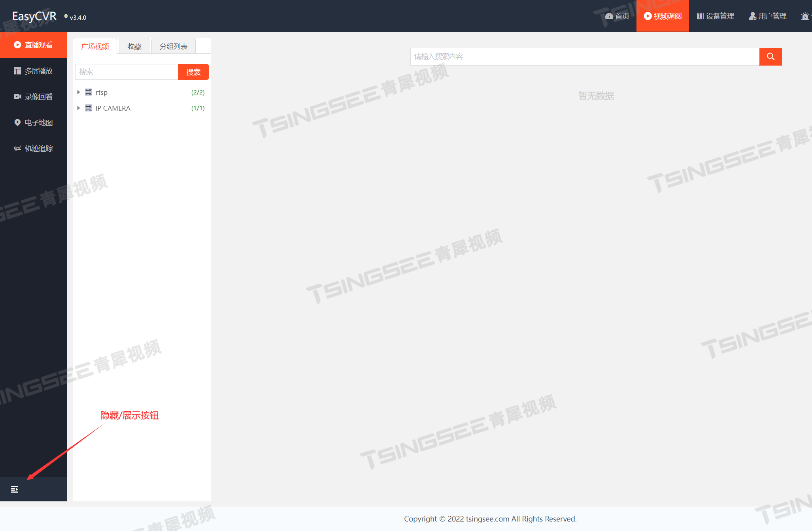Expand the rtsp tree node arrow
The width and height of the screenshot is (812, 531).
pos(79,92)
